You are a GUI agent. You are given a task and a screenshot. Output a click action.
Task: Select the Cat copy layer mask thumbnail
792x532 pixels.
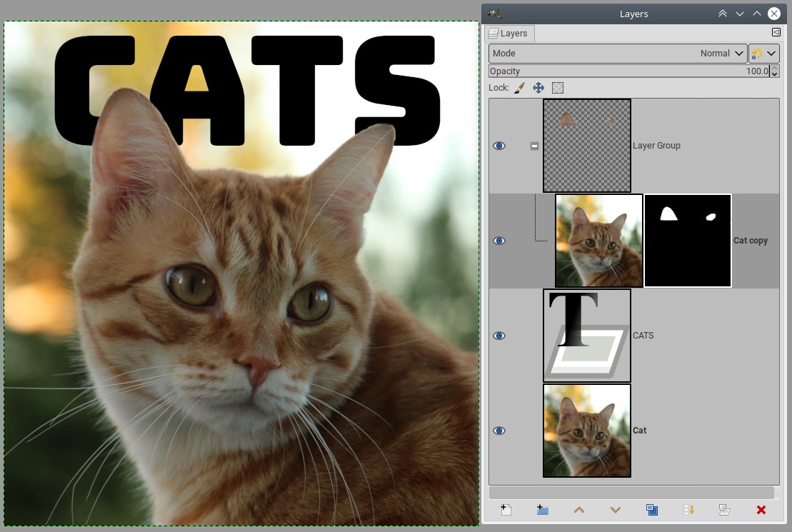coord(688,241)
